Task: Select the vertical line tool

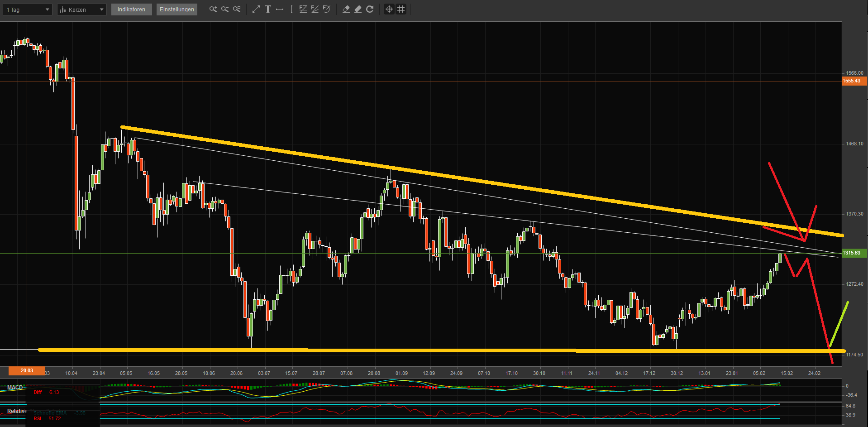Action: [x=291, y=9]
